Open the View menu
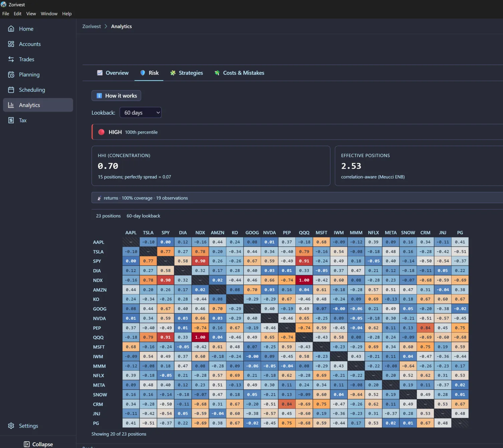Image resolution: width=503 pixels, height=448 pixels. [31, 14]
